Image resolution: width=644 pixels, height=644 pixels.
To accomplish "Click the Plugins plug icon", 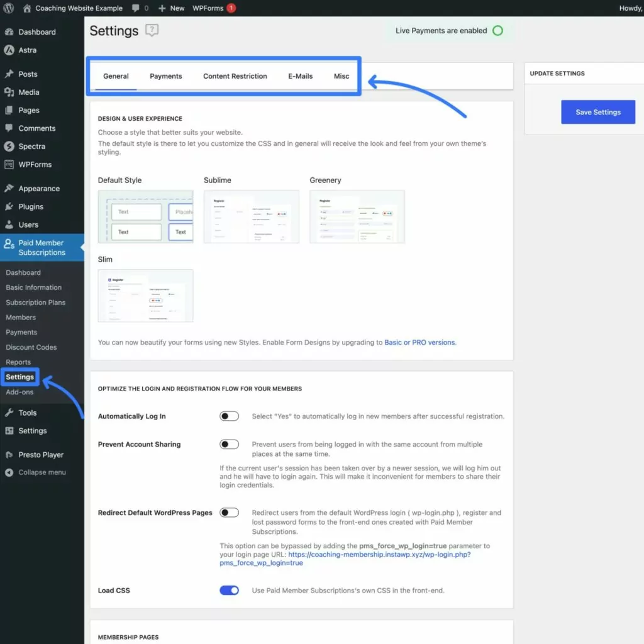I will (x=9, y=206).
